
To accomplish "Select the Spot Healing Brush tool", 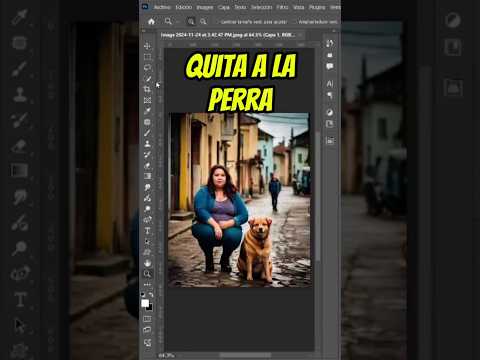I will coord(147,122).
